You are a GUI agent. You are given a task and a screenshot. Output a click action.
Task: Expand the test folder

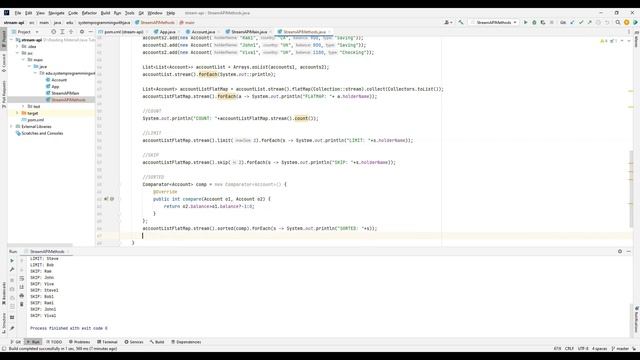point(23,106)
